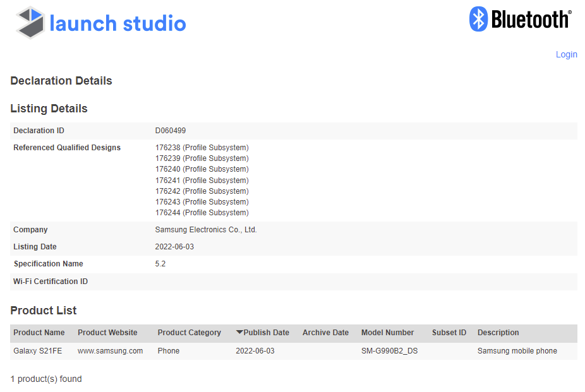
Task: Sort table by Product Category header
Action: click(x=189, y=333)
